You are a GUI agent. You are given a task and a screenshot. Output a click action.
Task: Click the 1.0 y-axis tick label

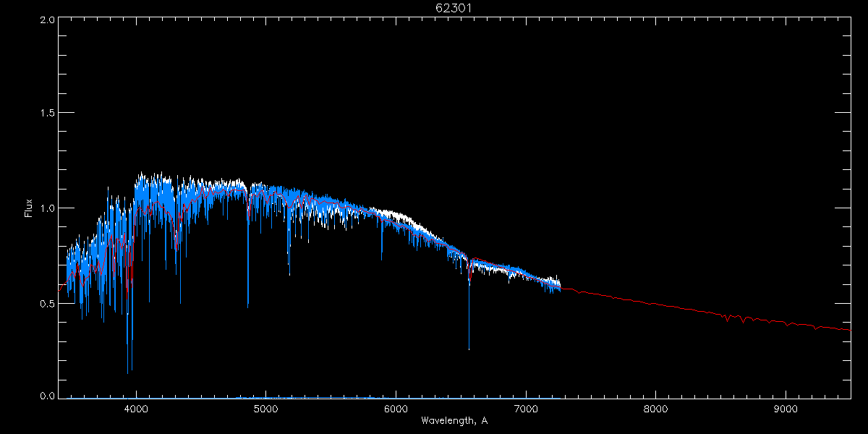[x=47, y=208]
